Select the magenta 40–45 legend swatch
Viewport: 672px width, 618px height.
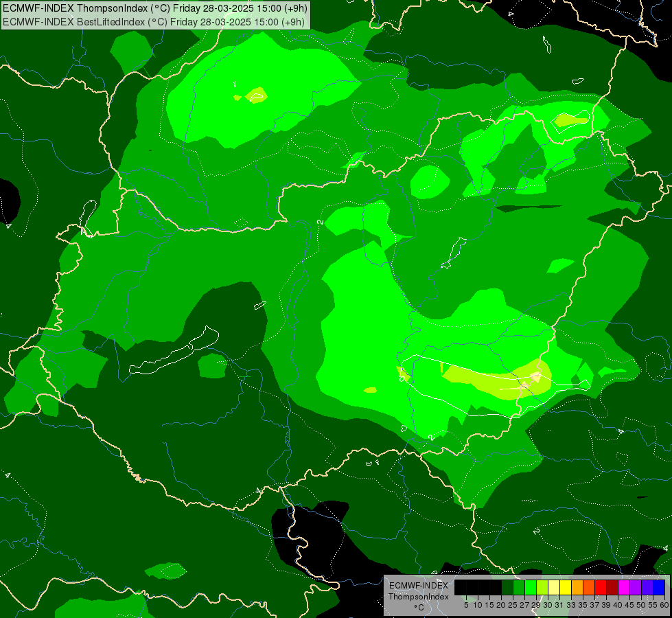(624, 587)
